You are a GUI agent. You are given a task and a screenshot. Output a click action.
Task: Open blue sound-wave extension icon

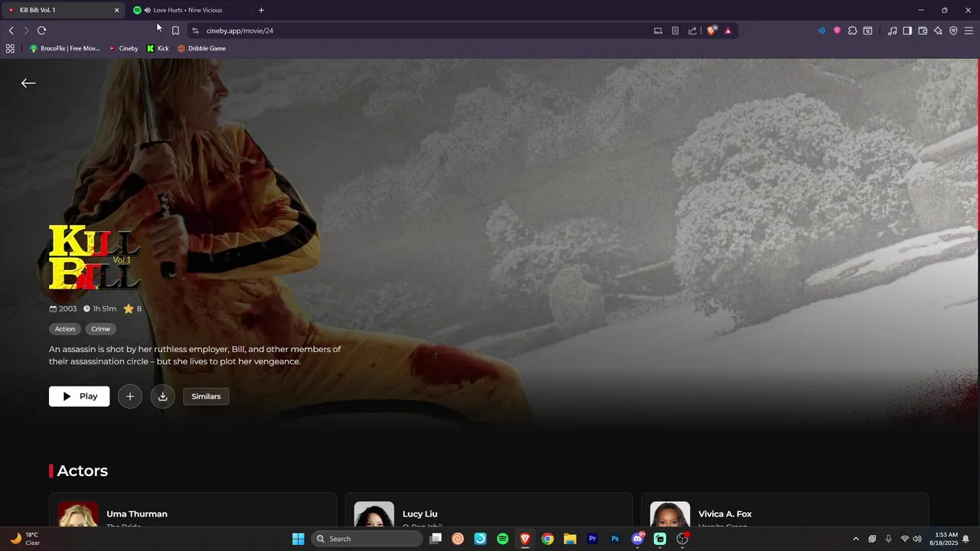822,31
